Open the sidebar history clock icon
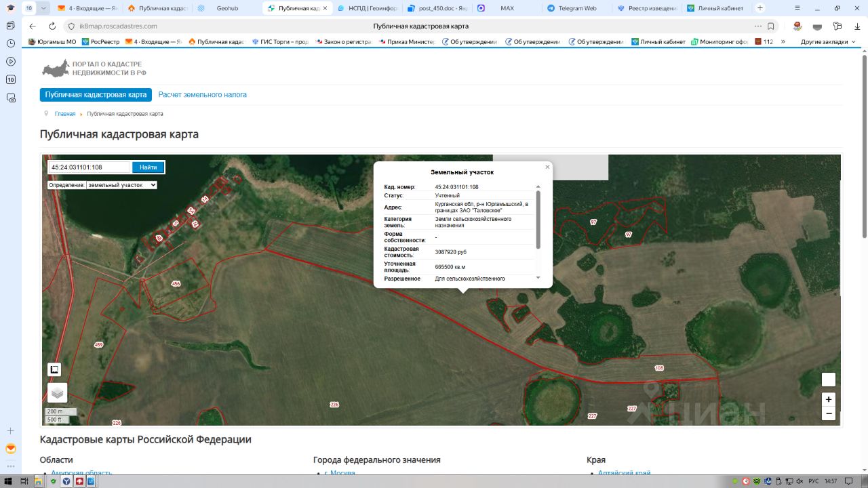Viewport: 868px width, 488px height. click(11, 43)
